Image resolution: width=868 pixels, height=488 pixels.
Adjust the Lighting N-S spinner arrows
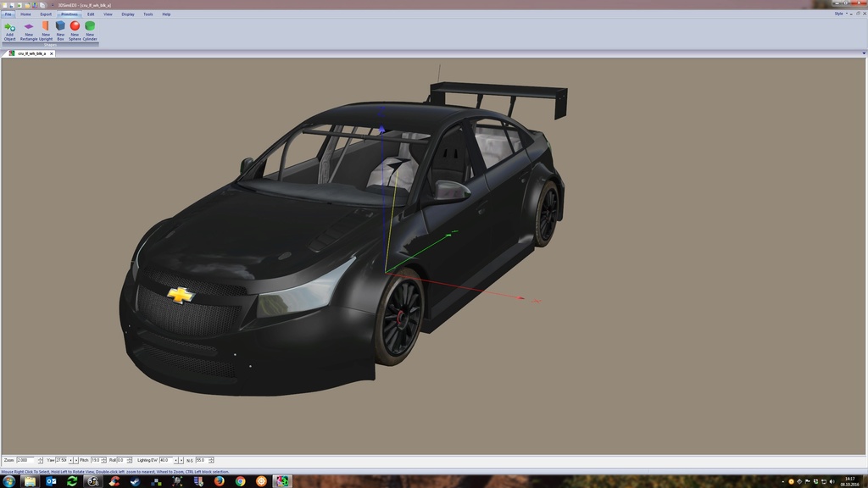tap(211, 460)
